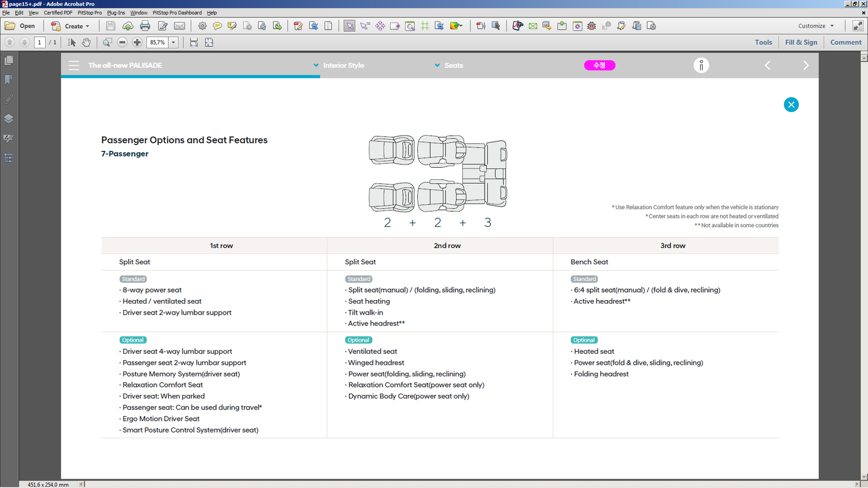Open the Comment pane
The width and height of the screenshot is (868, 488).
click(845, 42)
